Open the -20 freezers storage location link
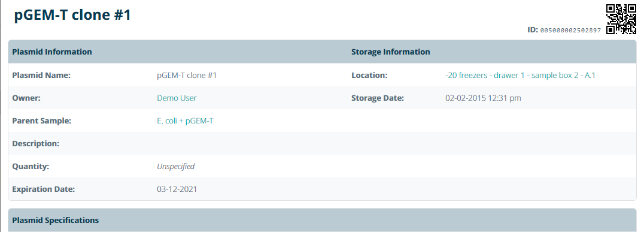The width and height of the screenshot is (644, 232). (x=520, y=76)
